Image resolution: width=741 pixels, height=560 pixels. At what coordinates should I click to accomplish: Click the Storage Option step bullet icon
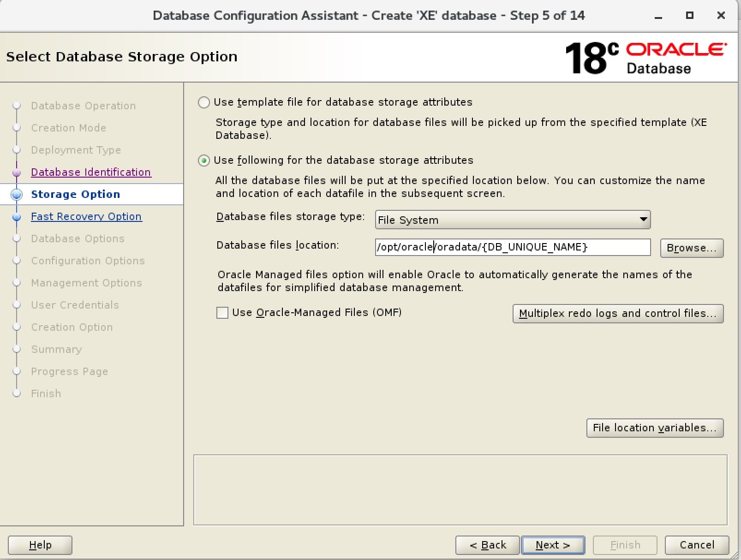(x=17, y=194)
